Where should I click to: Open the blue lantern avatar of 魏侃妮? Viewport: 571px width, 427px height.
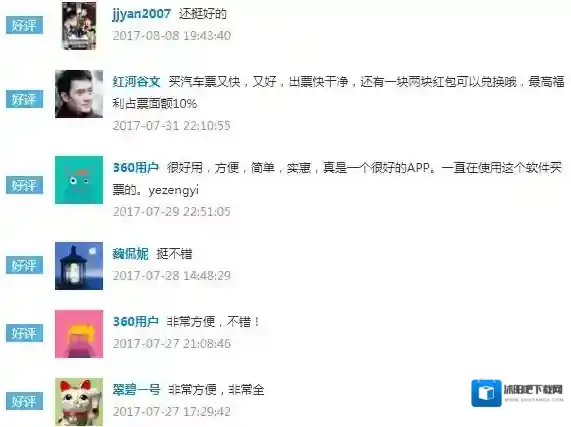pos(79,266)
